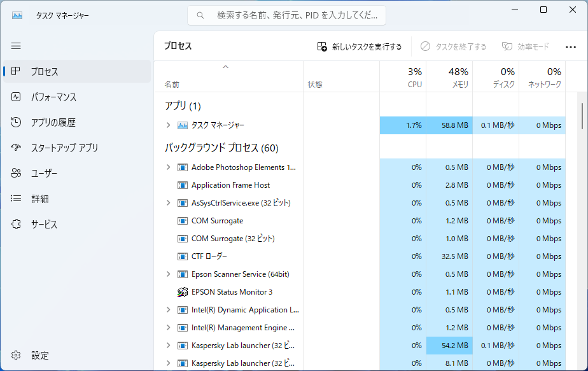The image size is (588, 371).
Task: Expand the タスク マネージャー app entry
Action: click(169, 125)
